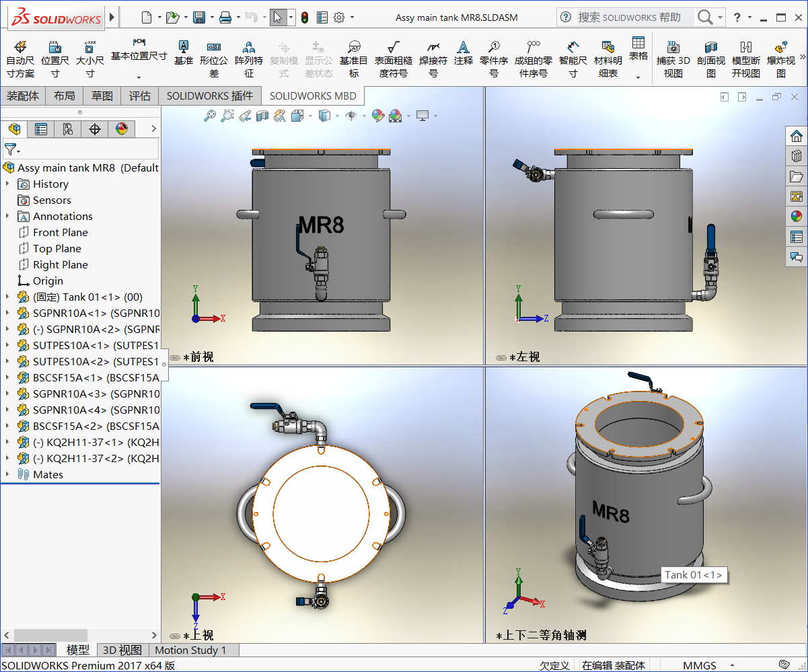Expand the Annotations tree node

[x=7, y=216]
